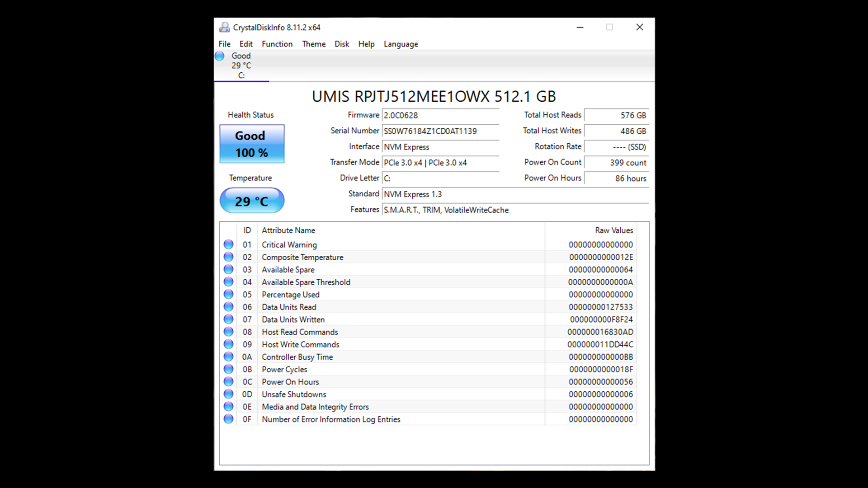The height and width of the screenshot is (488, 868).
Task: Open the File menu
Action: [x=224, y=44]
